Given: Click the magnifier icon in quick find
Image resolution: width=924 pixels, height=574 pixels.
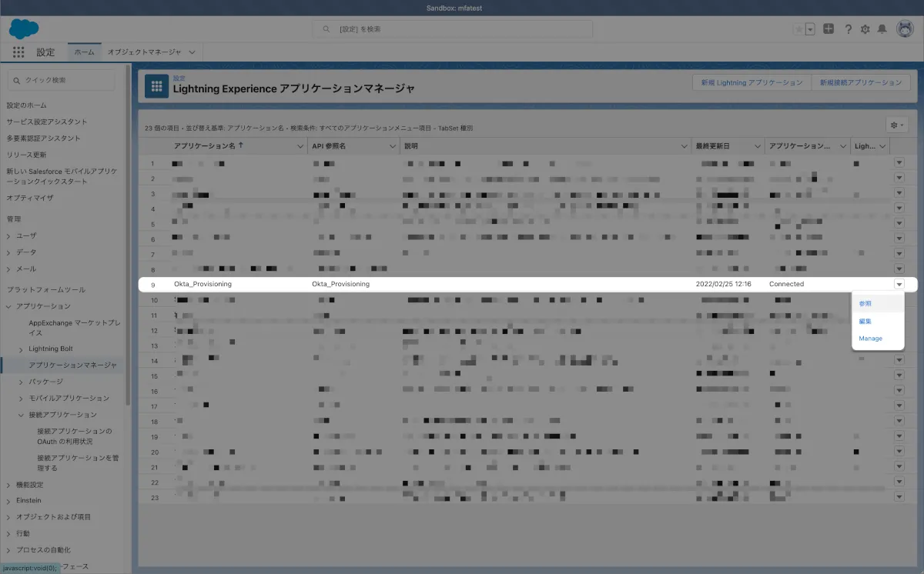Looking at the screenshot, I should pos(17,80).
